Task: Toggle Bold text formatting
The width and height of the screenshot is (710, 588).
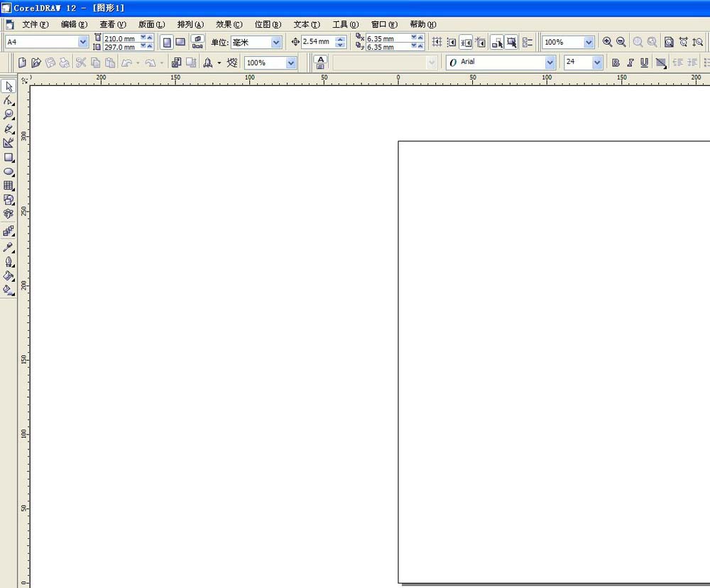Action: (x=616, y=62)
